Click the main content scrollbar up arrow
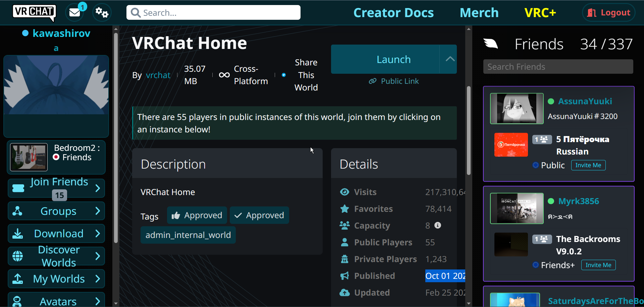Screen dimensions: 644x307 (x=469, y=29)
